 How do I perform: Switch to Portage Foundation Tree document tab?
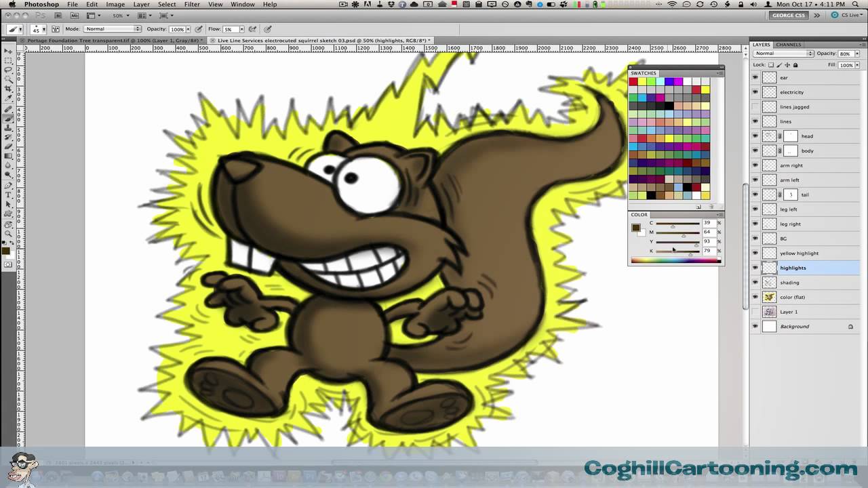[x=112, y=40]
